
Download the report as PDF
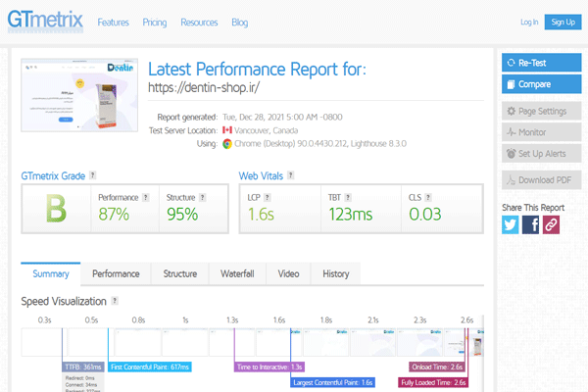pyautogui.click(x=541, y=178)
